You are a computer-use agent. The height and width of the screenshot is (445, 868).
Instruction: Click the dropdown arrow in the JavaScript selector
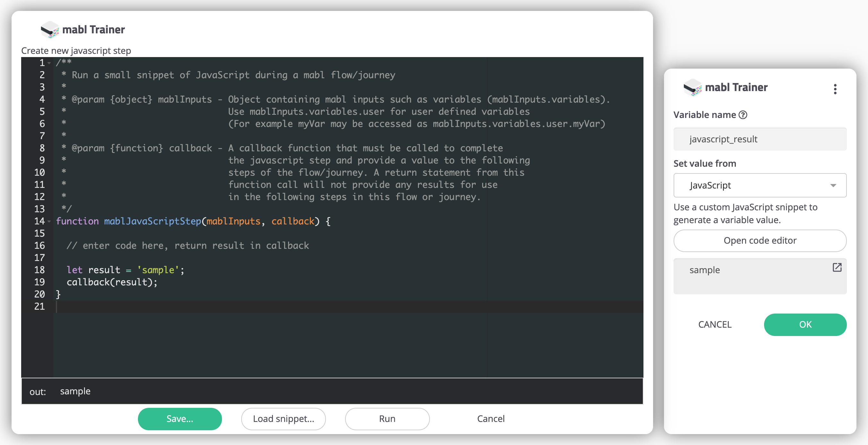coord(833,185)
